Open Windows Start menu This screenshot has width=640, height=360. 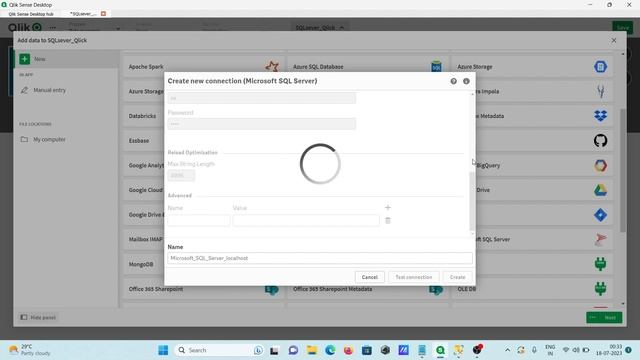coord(163,350)
